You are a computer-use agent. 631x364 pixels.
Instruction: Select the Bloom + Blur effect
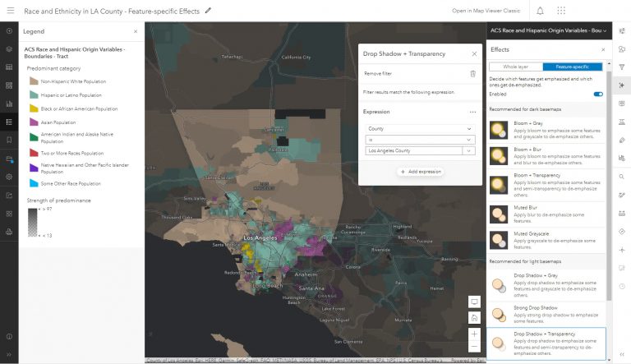[x=546, y=156]
